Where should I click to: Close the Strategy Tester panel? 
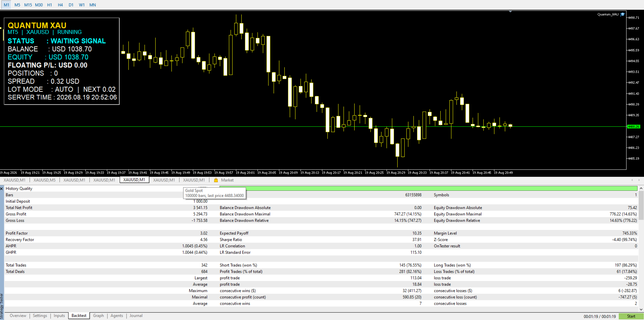pyautogui.click(x=2, y=189)
